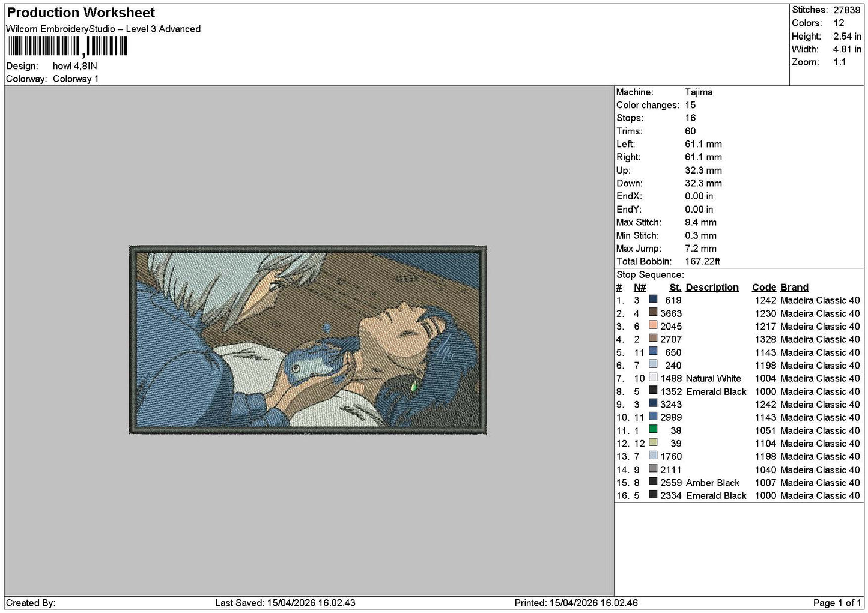
Task: Click the Width value '4.81 in'
Action: pyautogui.click(x=847, y=49)
